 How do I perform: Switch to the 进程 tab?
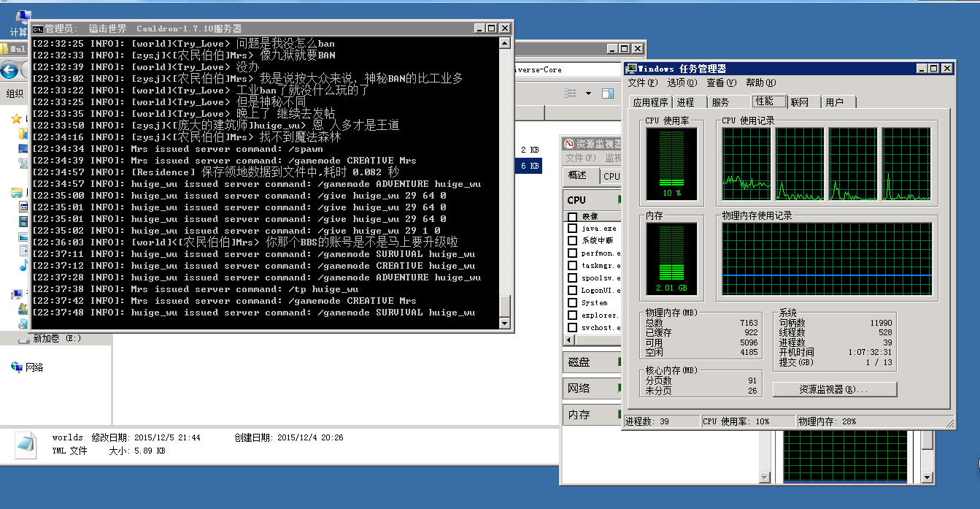(685, 102)
